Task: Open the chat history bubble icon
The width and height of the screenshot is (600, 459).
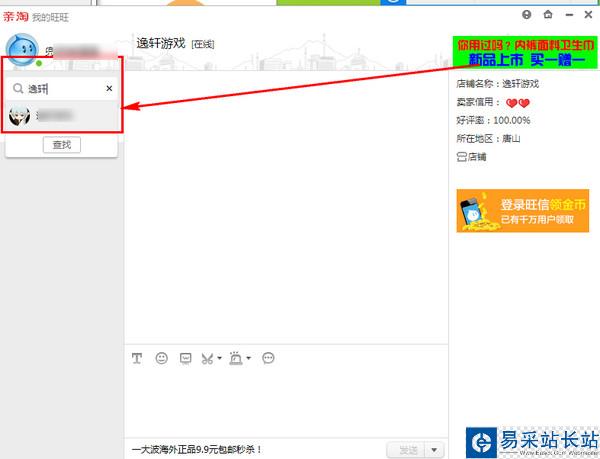Action: click(x=268, y=358)
